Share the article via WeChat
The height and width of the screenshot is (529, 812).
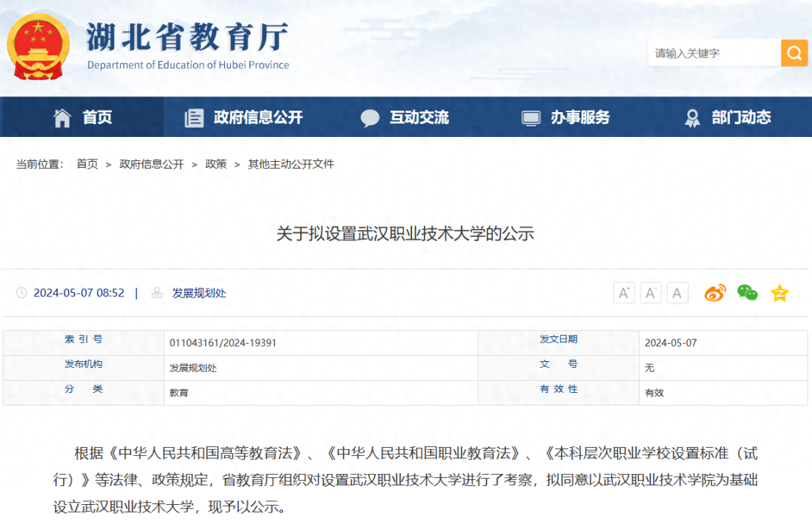point(747,293)
